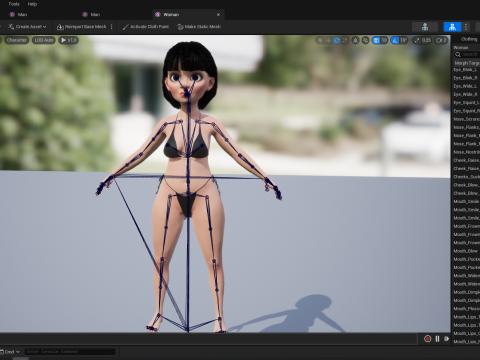Open Reimport Base Mesh options dots
The height and width of the screenshot is (360, 480).
[x=111, y=27]
